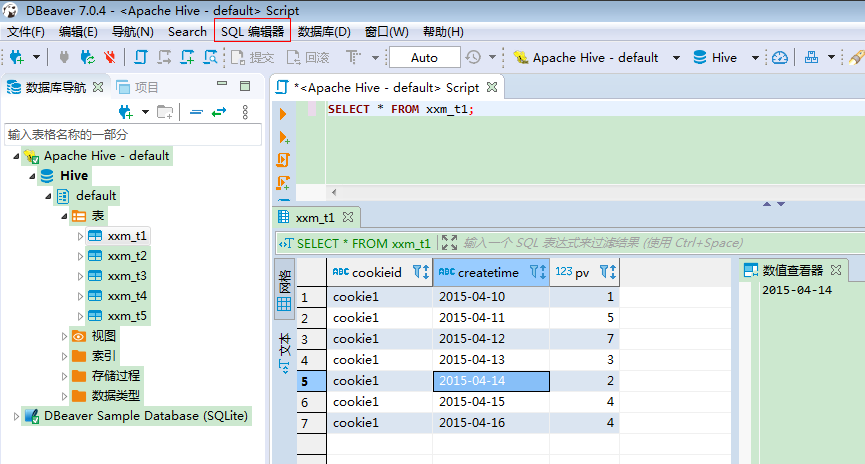The height and width of the screenshot is (464, 865).
Task: Open the 文件(F) menu
Action: click(x=26, y=31)
